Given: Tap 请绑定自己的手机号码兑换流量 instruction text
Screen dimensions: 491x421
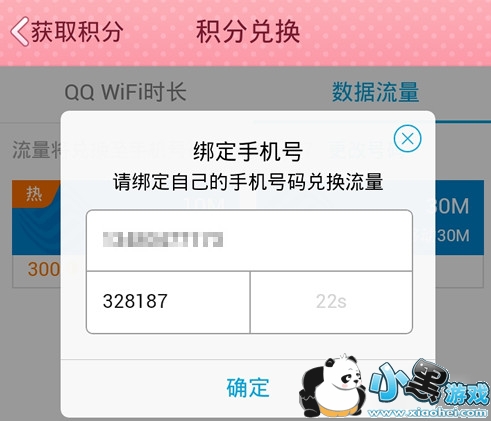Looking at the screenshot, I should coord(248,182).
